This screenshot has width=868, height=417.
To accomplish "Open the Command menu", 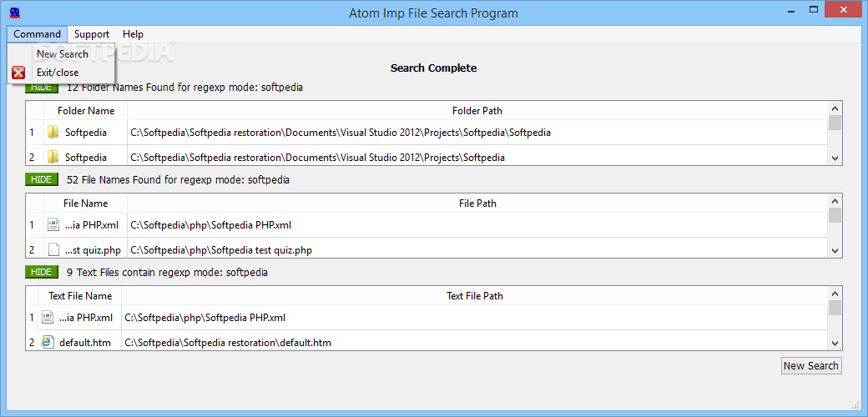I will [37, 34].
